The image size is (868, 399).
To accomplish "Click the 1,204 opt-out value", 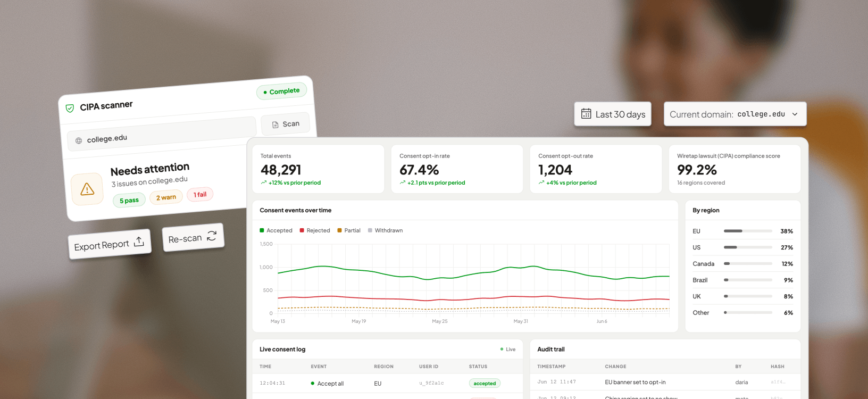I will click(555, 170).
